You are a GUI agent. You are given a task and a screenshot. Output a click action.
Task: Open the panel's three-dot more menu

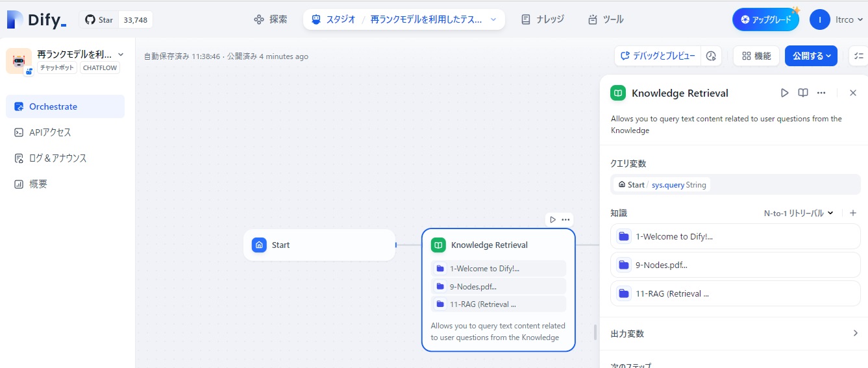[x=821, y=93]
